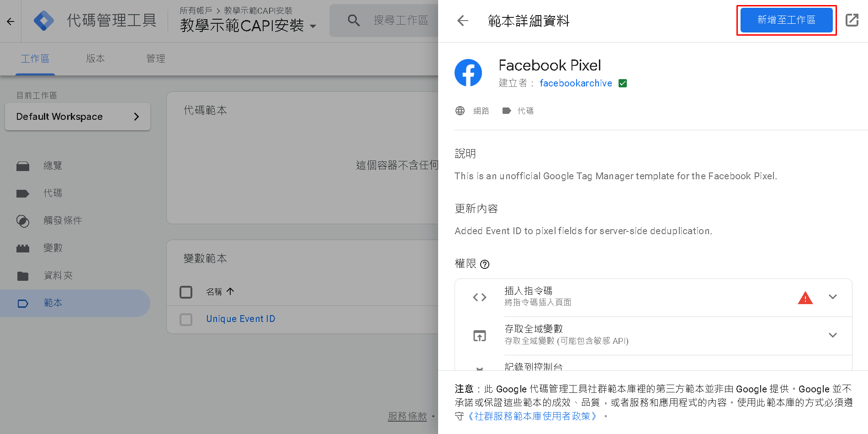Screen dimensions: 868x434
Task: Click the 資料夾 folder icon in sidebar
Action: pos(23,276)
